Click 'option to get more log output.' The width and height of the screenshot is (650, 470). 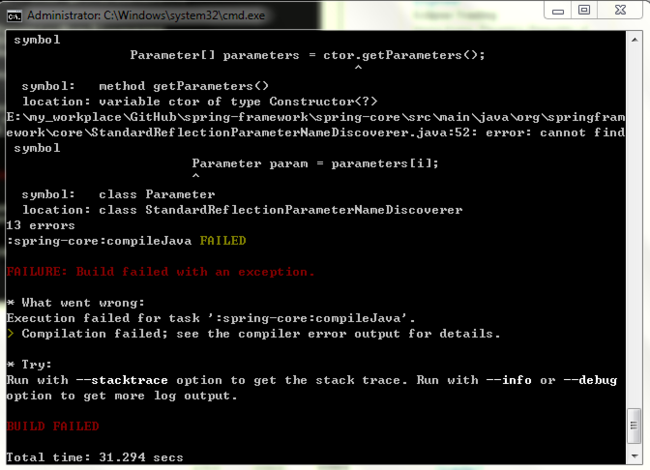(x=122, y=396)
